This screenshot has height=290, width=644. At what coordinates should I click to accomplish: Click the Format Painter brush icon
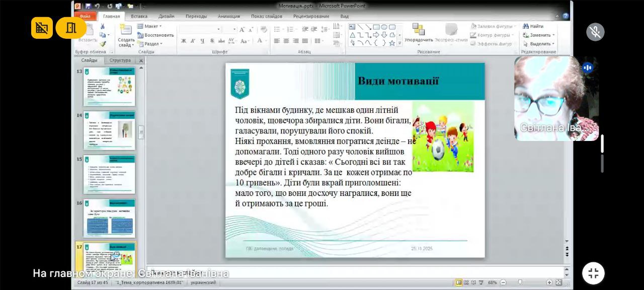(x=103, y=44)
